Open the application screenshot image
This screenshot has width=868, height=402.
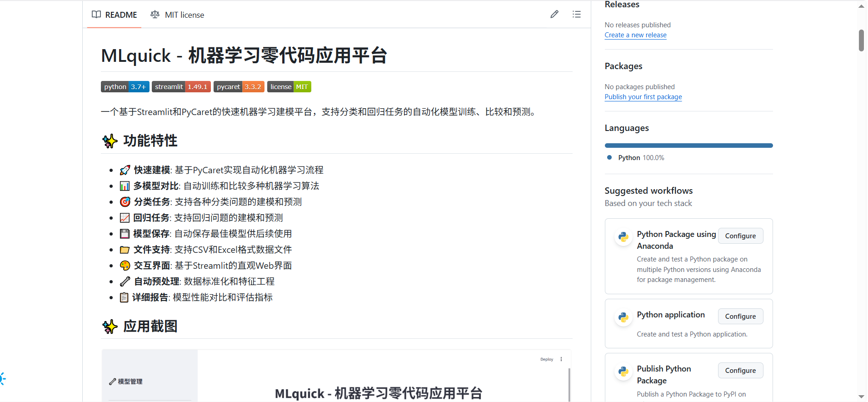(336, 376)
